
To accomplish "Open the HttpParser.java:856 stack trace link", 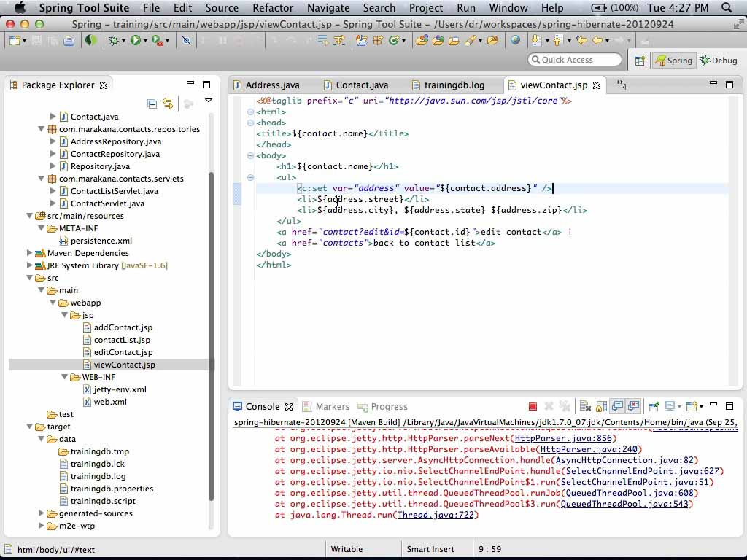I will click(563, 439).
